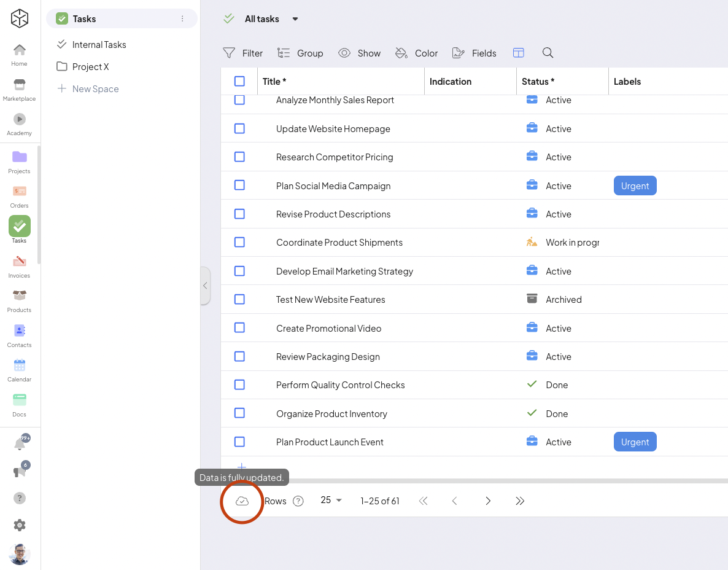Open the Color options

(417, 53)
